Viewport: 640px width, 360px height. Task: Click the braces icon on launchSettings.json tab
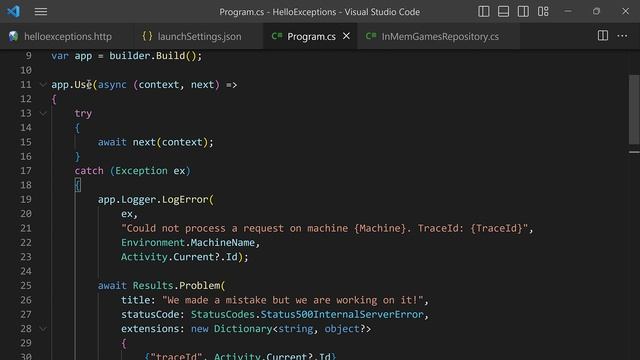click(x=147, y=36)
